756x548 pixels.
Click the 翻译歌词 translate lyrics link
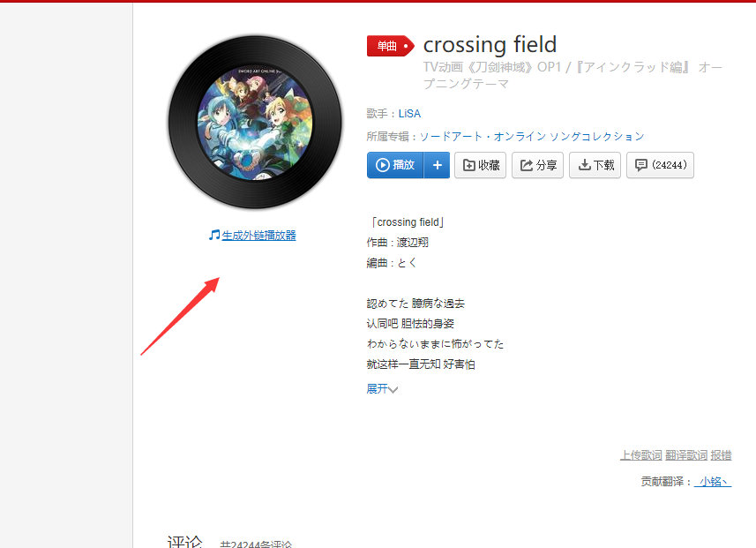coord(686,454)
